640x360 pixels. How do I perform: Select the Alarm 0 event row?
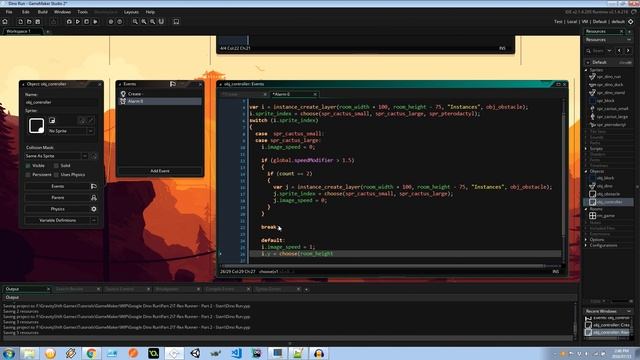click(160, 101)
